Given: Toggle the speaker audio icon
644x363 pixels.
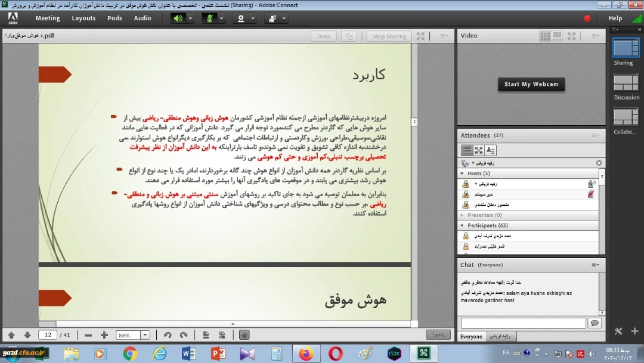Looking at the screenshot, I should [178, 18].
